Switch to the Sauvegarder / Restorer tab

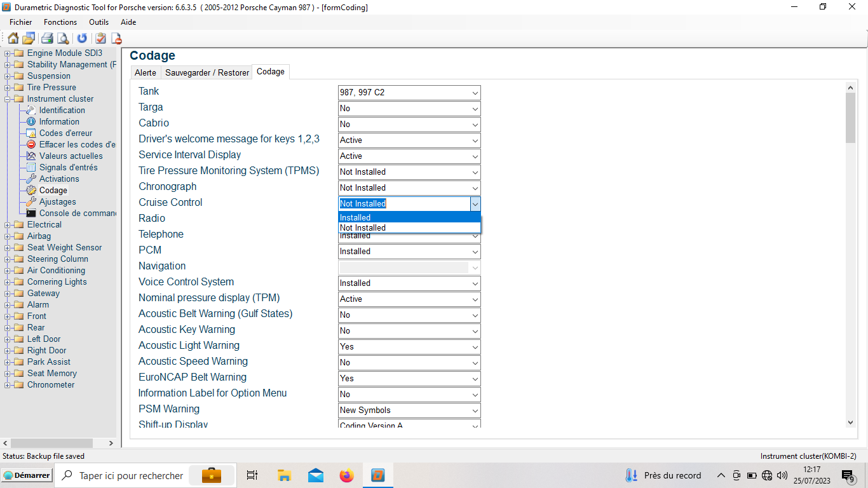point(207,72)
